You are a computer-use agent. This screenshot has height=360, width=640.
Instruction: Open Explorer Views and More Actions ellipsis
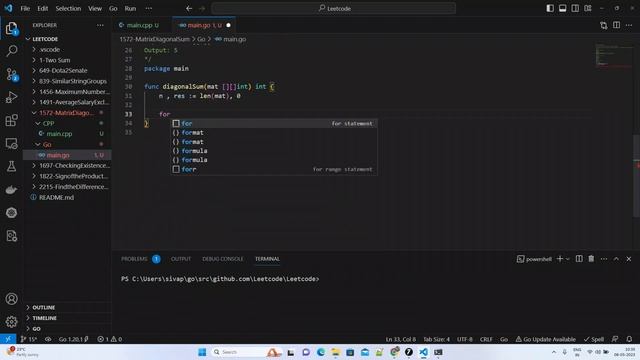pyautogui.click(x=100, y=25)
